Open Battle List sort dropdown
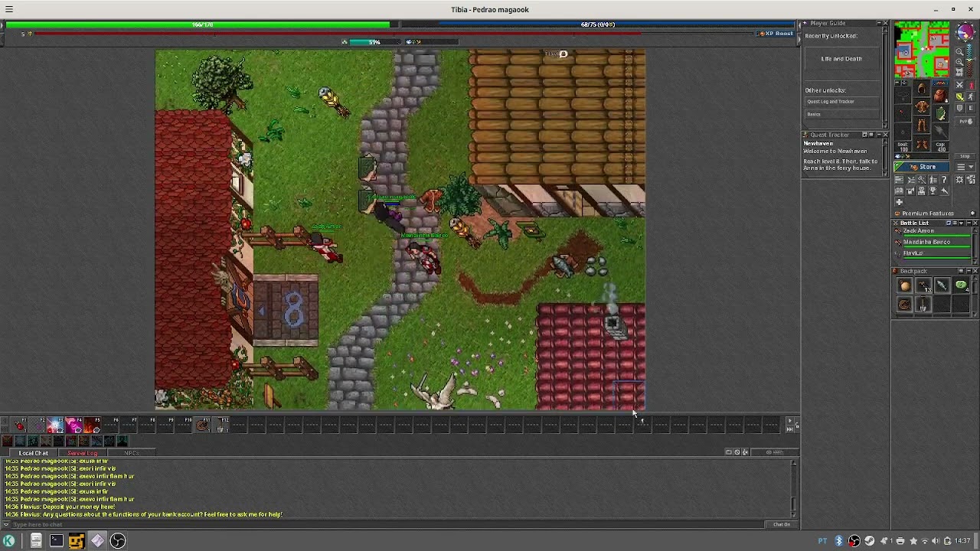 point(961,223)
